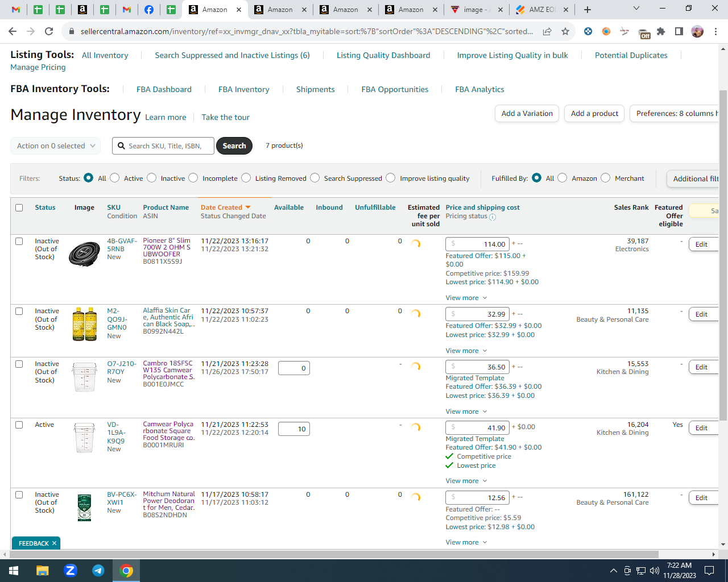
Task: Click the volume icon in system tray
Action: pos(655,571)
